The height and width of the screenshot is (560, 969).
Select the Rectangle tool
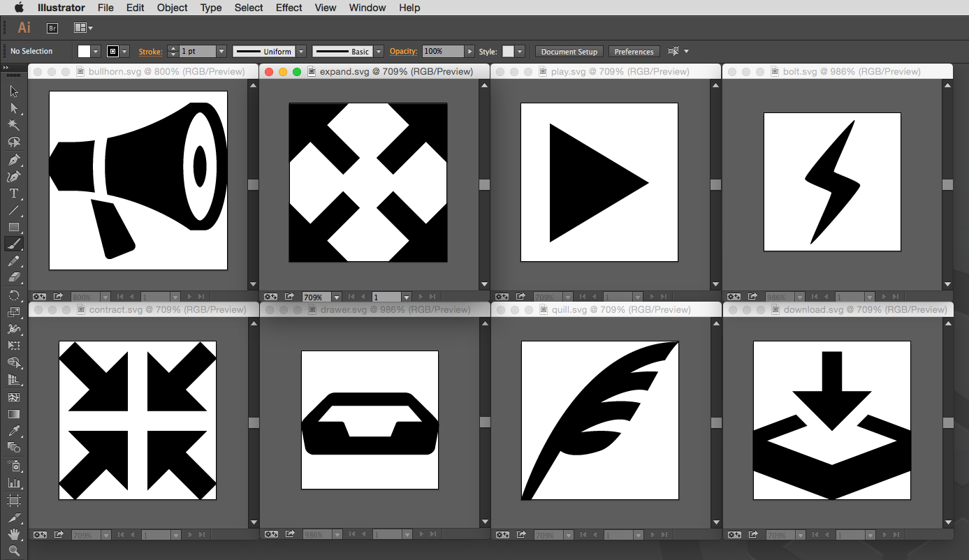pyautogui.click(x=14, y=227)
